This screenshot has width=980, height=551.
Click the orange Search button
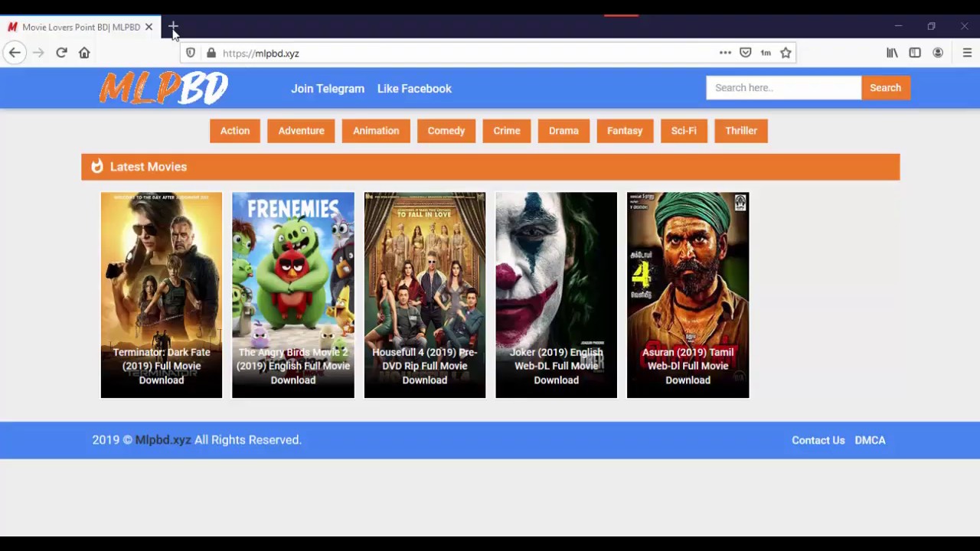pyautogui.click(x=885, y=87)
